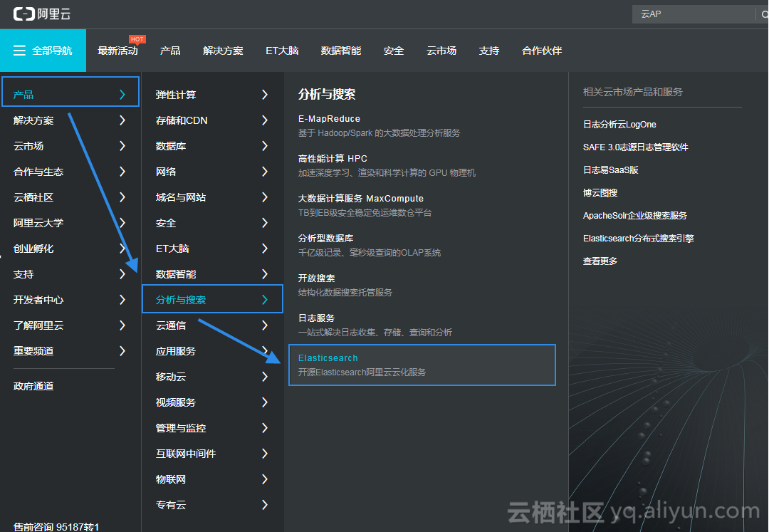The height and width of the screenshot is (532, 769).
Task: Expand the 物联网 chevron
Action: pos(265,479)
